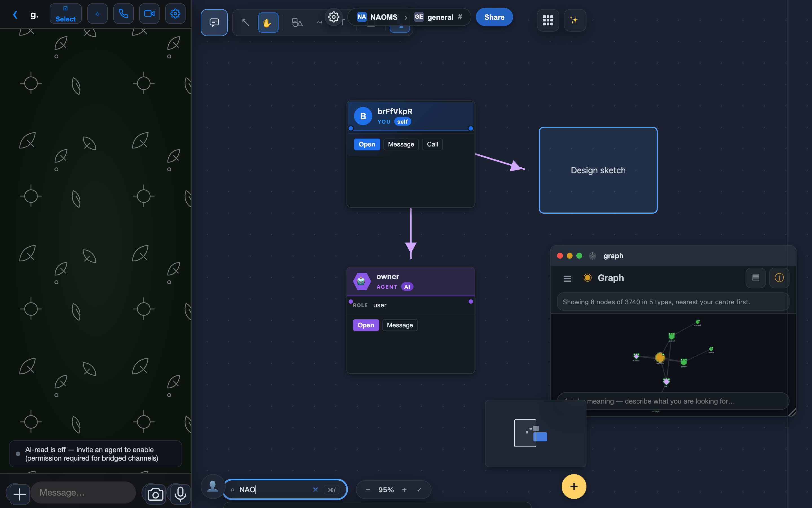Image resolution: width=812 pixels, height=508 pixels.
Task: Click the diamond icon in chat header
Action: (x=97, y=14)
